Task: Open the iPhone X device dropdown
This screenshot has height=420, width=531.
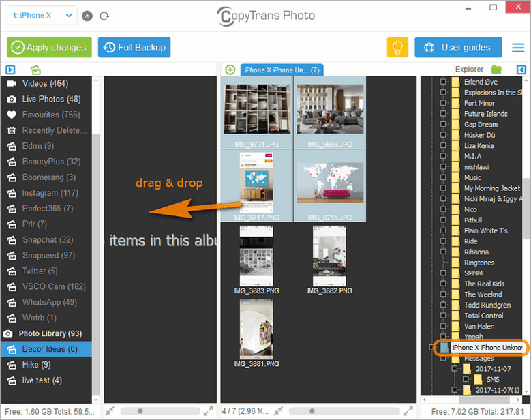Action: 42,16
